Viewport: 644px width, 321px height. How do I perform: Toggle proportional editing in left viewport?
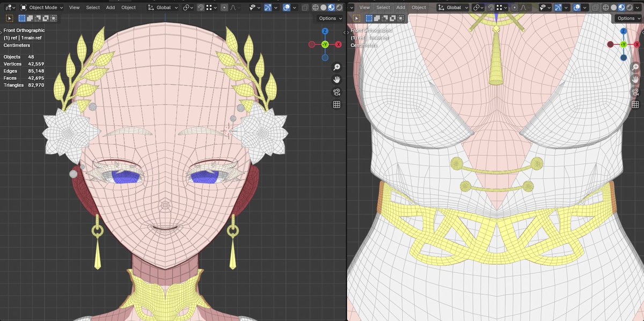click(x=224, y=8)
